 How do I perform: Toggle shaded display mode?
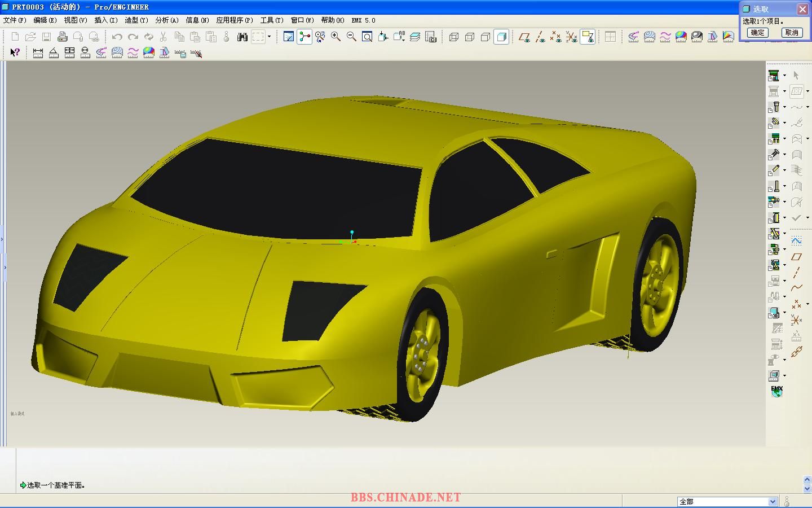tap(501, 37)
